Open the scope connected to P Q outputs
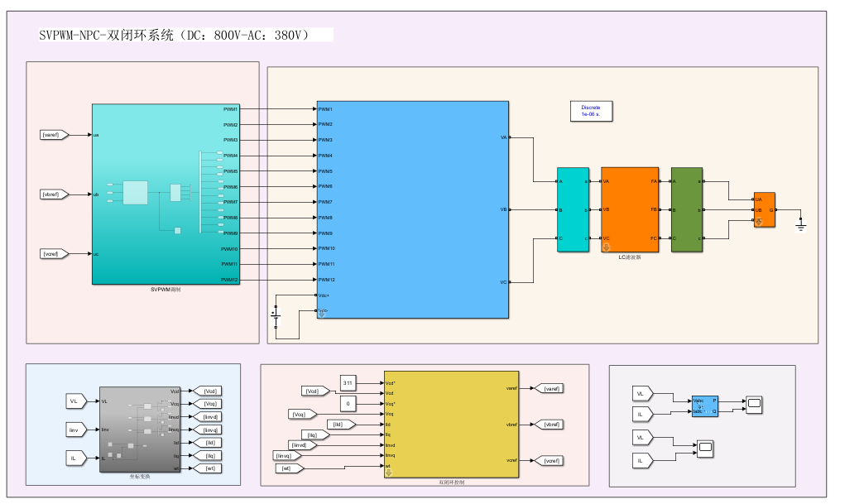 pyautogui.click(x=753, y=405)
